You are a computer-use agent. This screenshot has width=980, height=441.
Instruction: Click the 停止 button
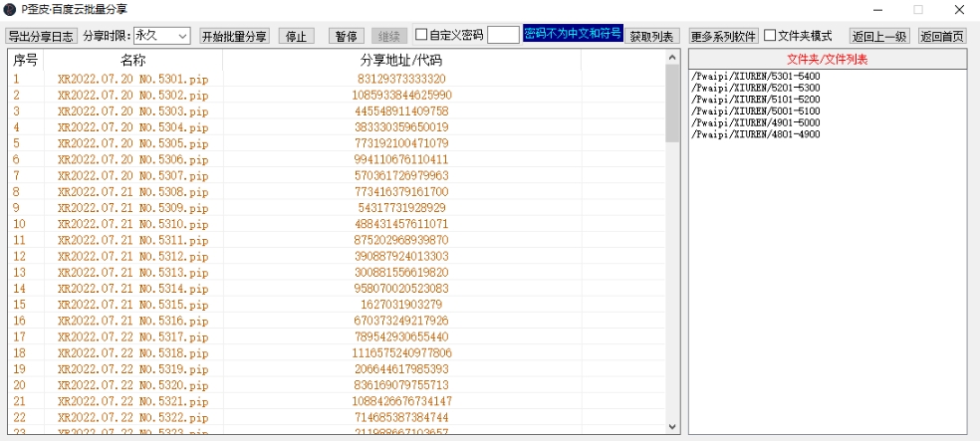(x=296, y=36)
